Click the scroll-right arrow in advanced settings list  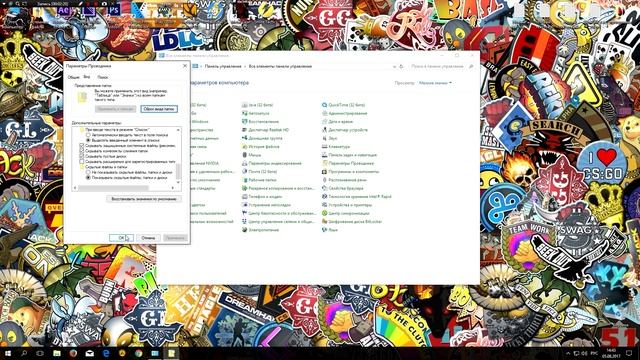click(x=173, y=188)
